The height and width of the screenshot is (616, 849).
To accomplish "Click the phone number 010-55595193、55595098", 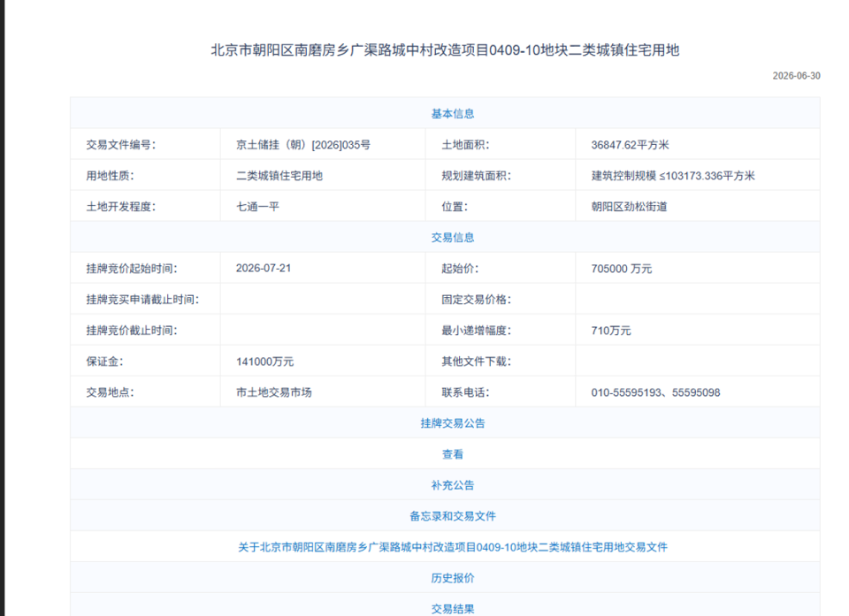I will pos(655,392).
